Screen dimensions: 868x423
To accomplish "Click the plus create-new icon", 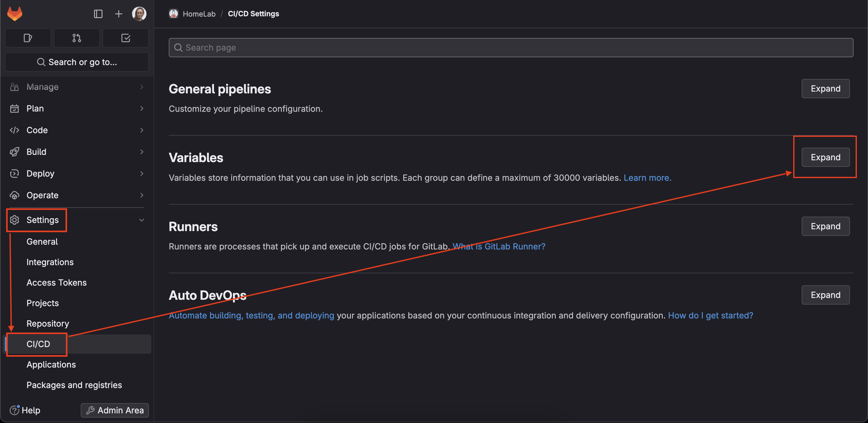I will 118,14.
